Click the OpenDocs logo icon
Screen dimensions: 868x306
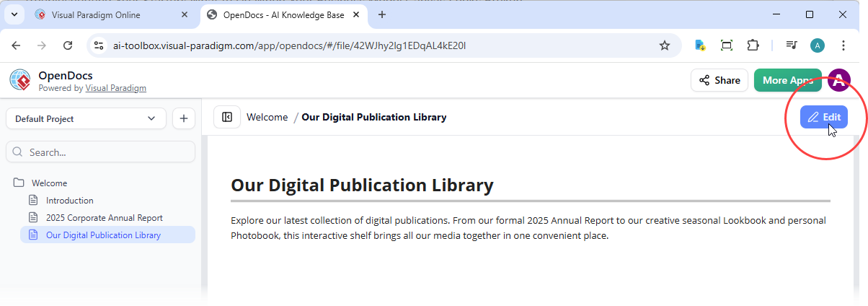point(20,80)
